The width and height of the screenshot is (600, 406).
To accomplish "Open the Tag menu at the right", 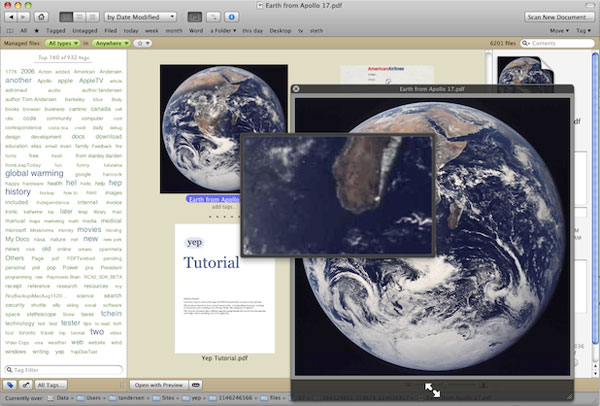I will tap(584, 32).
